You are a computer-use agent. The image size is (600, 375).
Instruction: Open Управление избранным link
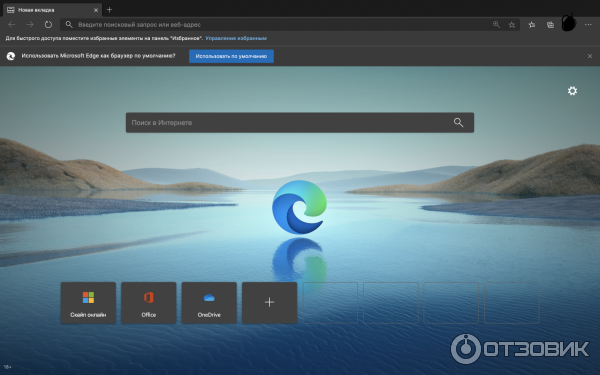pyautogui.click(x=236, y=38)
